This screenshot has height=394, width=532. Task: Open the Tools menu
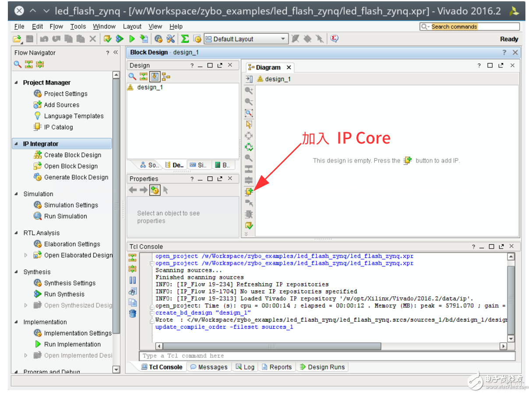pyautogui.click(x=78, y=27)
